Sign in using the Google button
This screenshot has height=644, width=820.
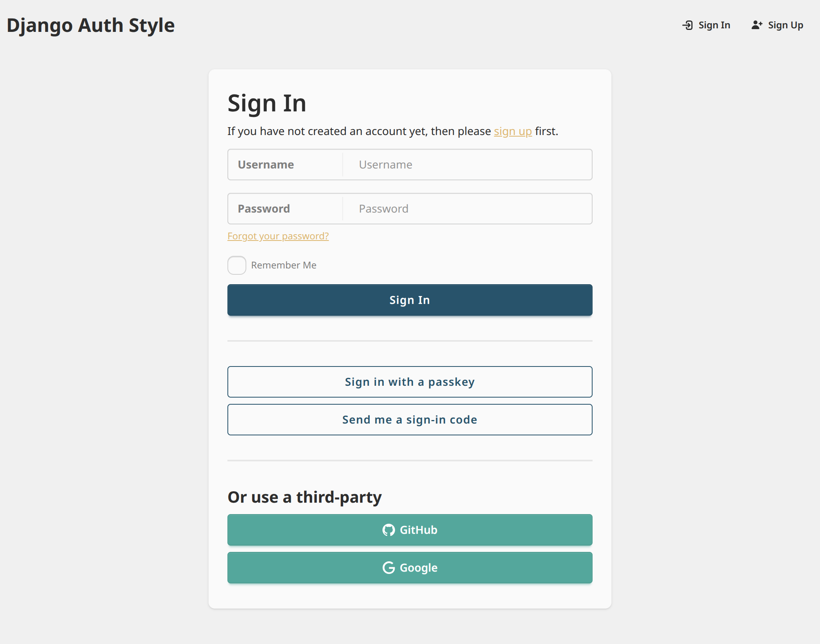pos(410,568)
